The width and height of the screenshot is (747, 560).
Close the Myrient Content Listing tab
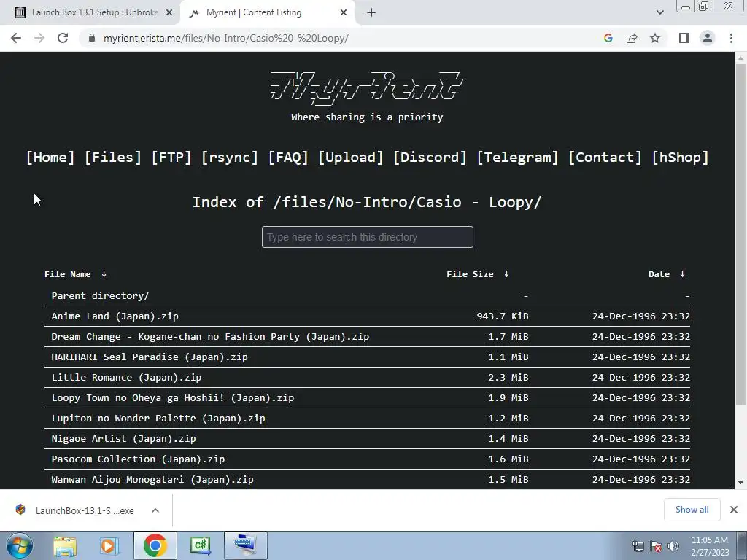(x=344, y=12)
